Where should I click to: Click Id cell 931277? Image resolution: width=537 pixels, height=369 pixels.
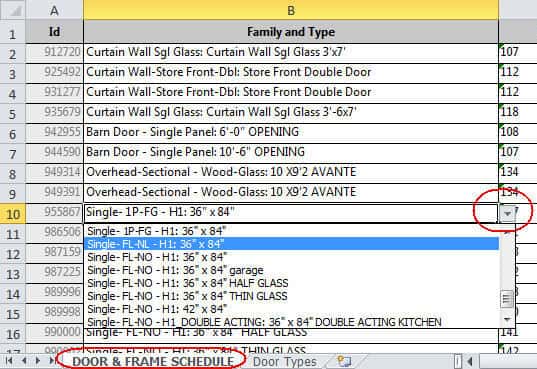click(x=54, y=92)
